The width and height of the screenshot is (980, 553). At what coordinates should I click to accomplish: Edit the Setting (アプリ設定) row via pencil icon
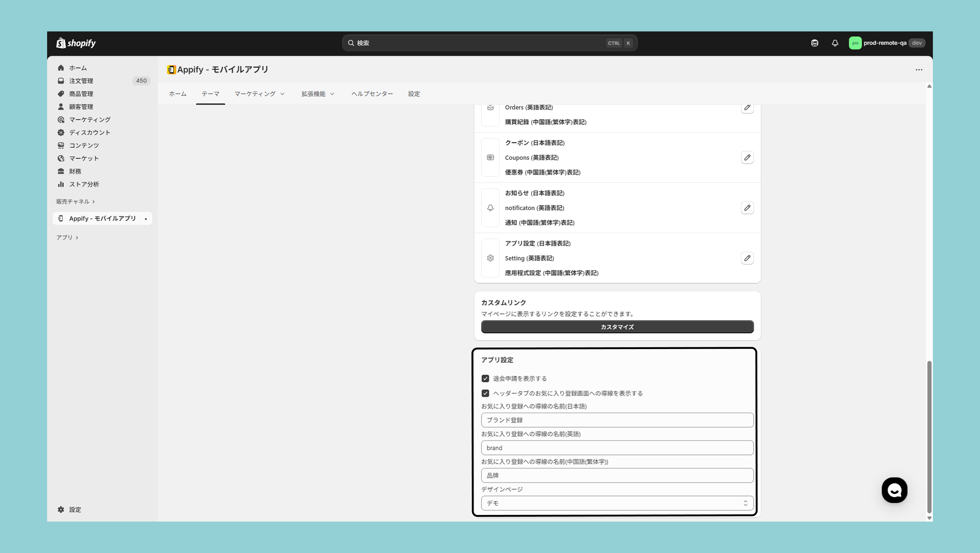tap(747, 258)
